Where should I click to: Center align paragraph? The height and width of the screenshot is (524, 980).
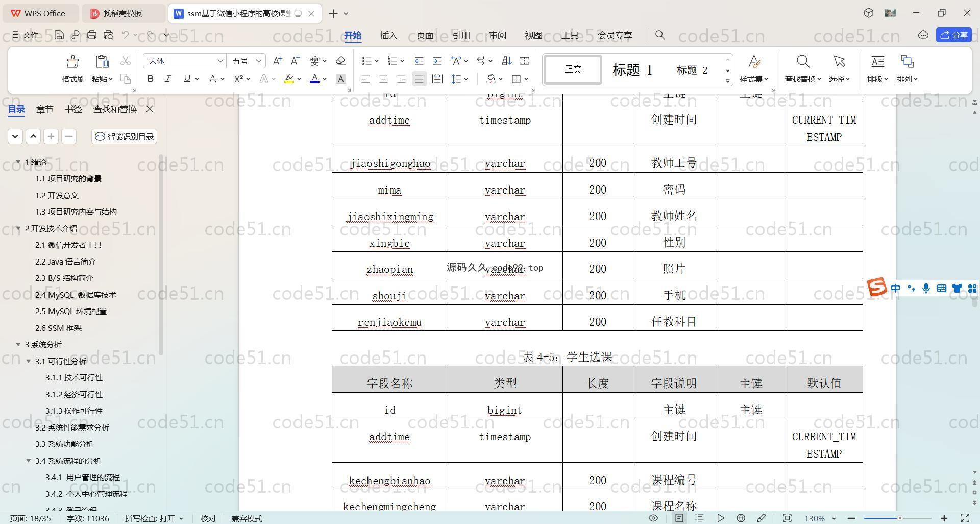coord(383,79)
